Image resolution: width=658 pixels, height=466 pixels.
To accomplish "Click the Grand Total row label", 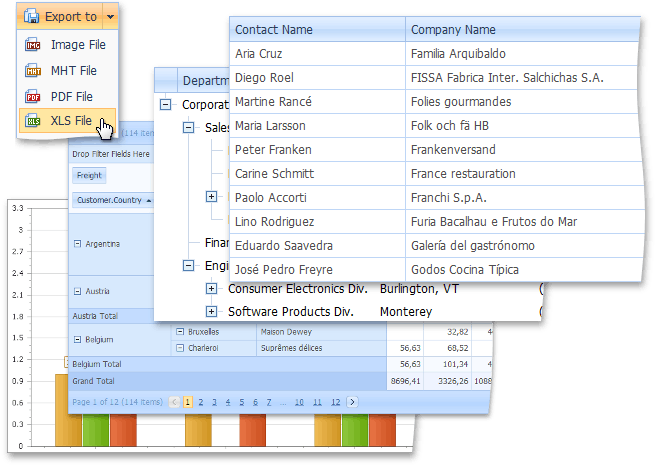I will click(93, 381).
